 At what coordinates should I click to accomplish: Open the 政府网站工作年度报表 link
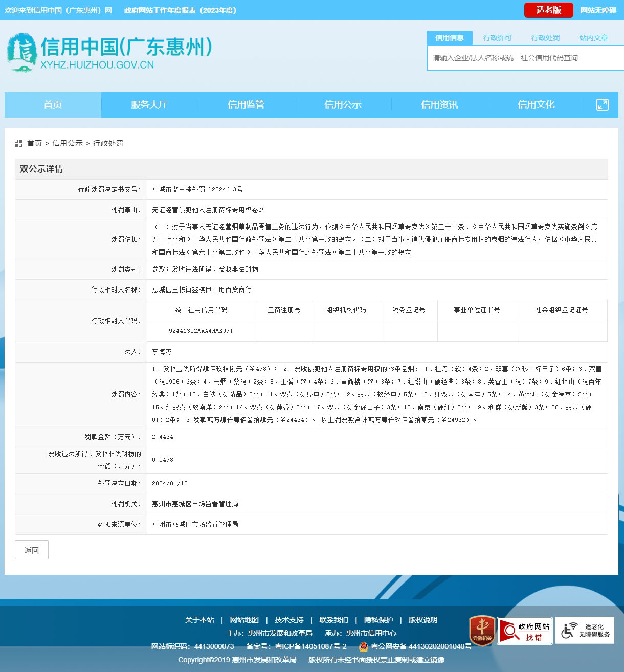tap(180, 10)
